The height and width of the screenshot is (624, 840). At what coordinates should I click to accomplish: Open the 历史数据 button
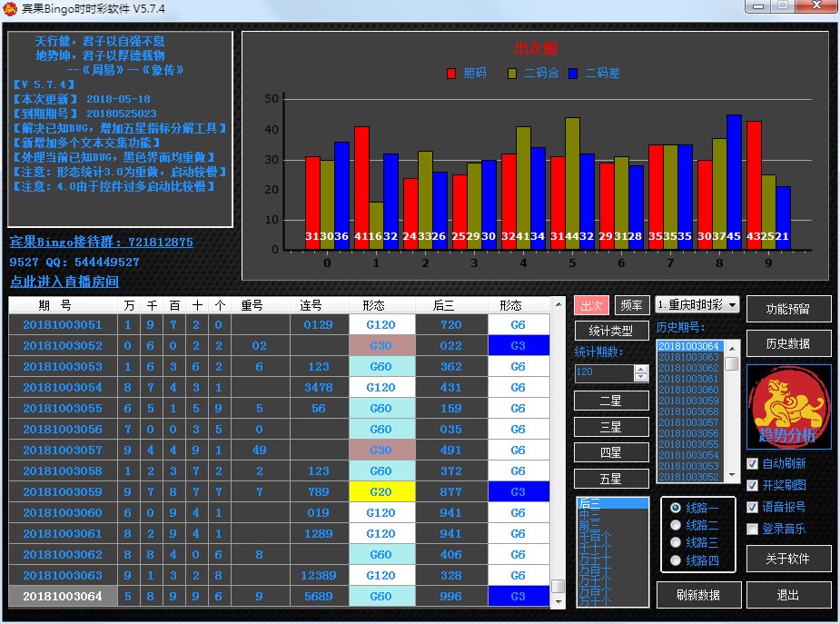click(787, 342)
